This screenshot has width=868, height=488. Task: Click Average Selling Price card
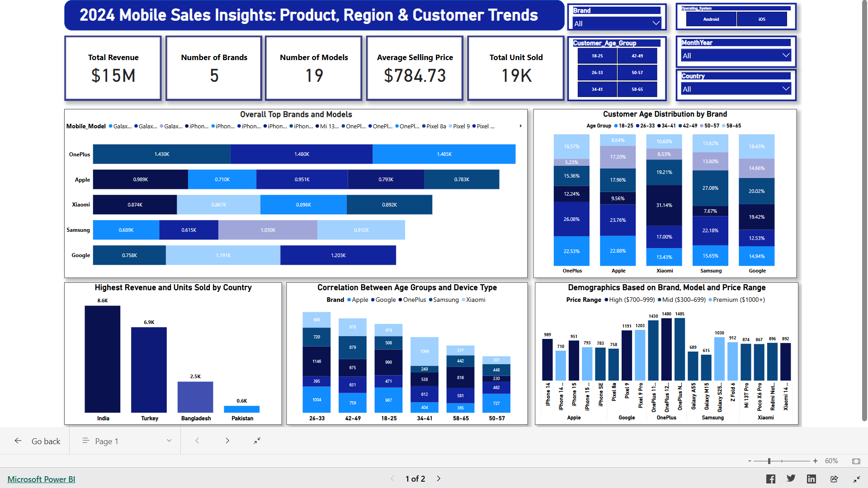[x=415, y=68]
